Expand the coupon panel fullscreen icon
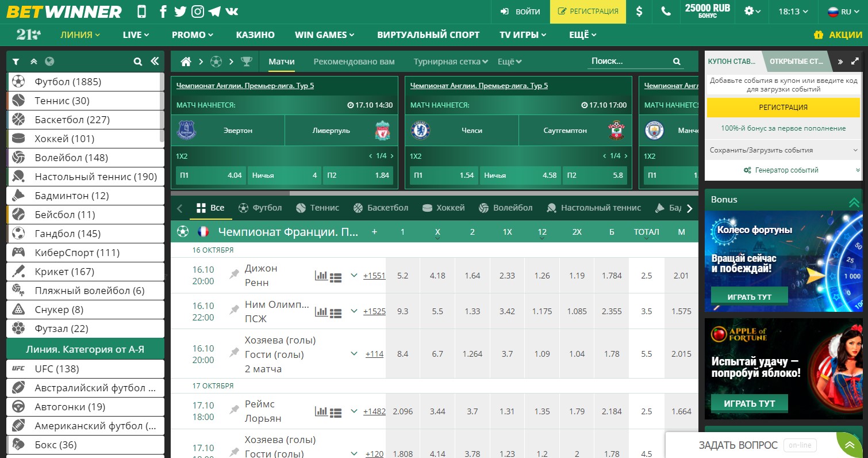 (x=855, y=62)
